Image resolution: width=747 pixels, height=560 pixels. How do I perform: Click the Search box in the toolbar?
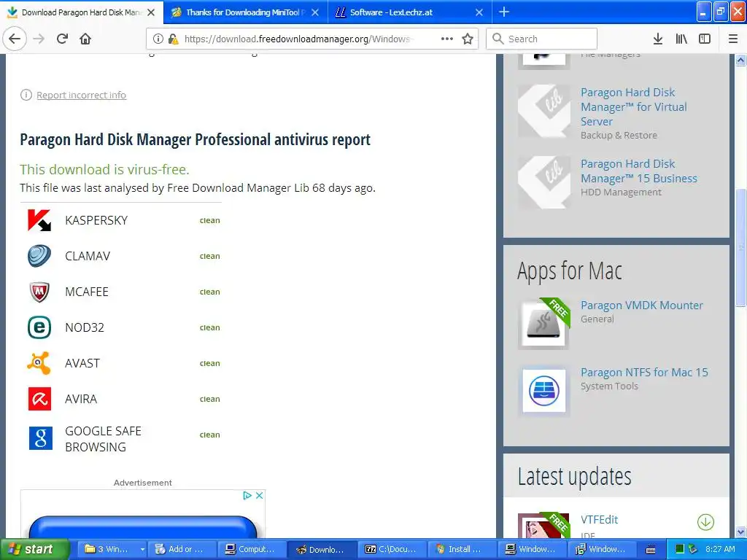pyautogui.click(x=542, y=39)
